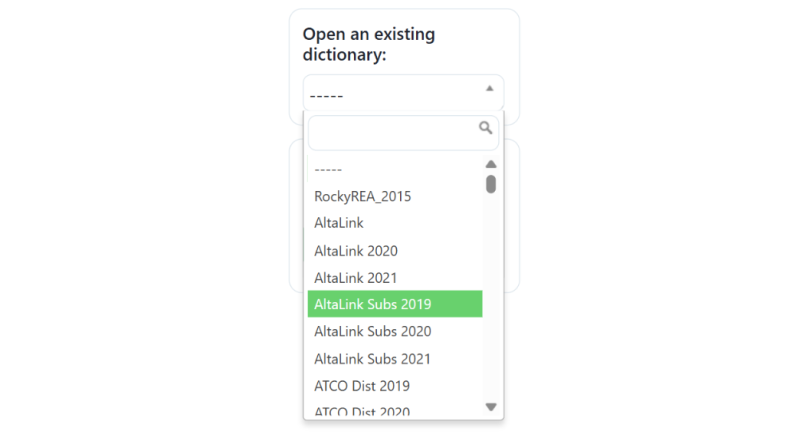Click the scrollbar up arrow

[x=491, y=164]
